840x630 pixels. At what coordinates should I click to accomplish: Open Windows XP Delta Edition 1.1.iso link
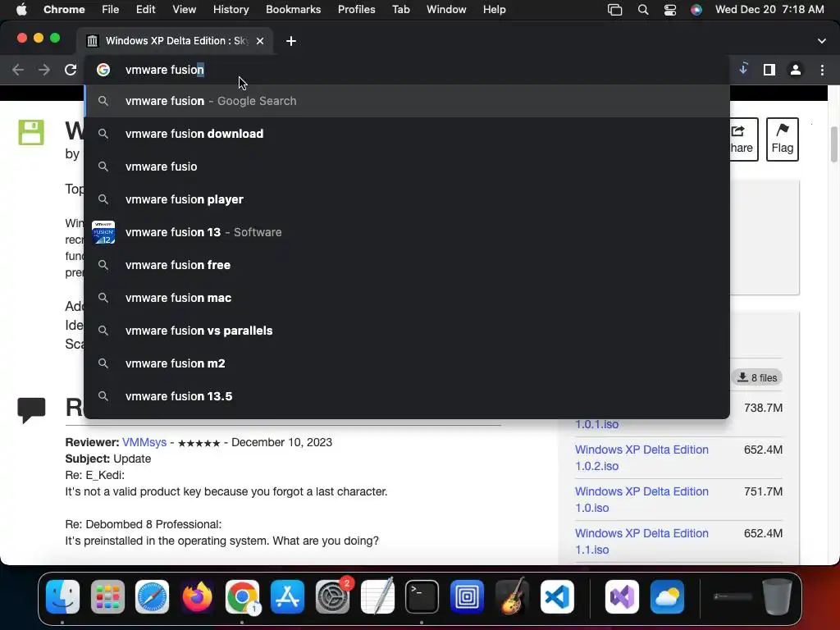[x=641, y=541]
